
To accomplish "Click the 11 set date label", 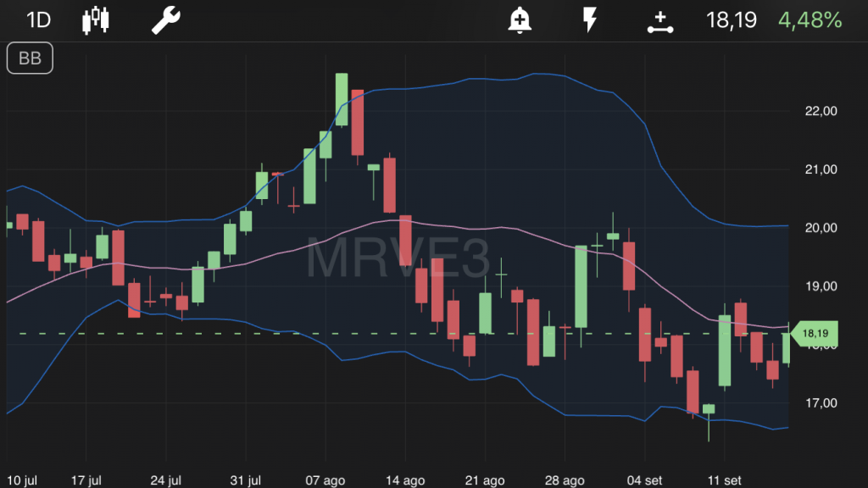I will (725, 480).
